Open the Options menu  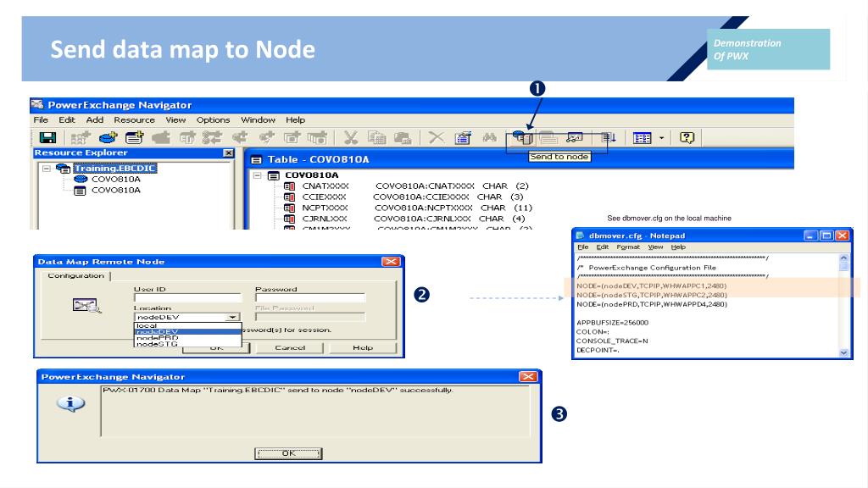point(213,120)
